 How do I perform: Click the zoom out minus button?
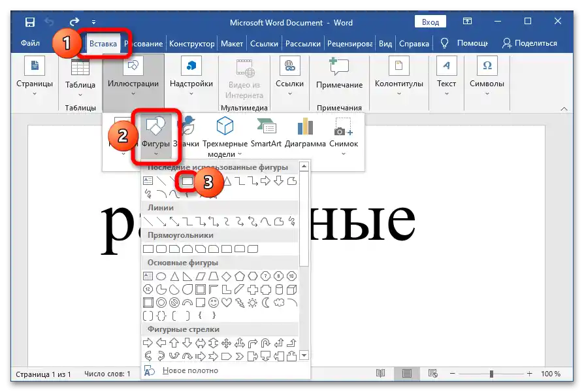click(x=452, y=373)
